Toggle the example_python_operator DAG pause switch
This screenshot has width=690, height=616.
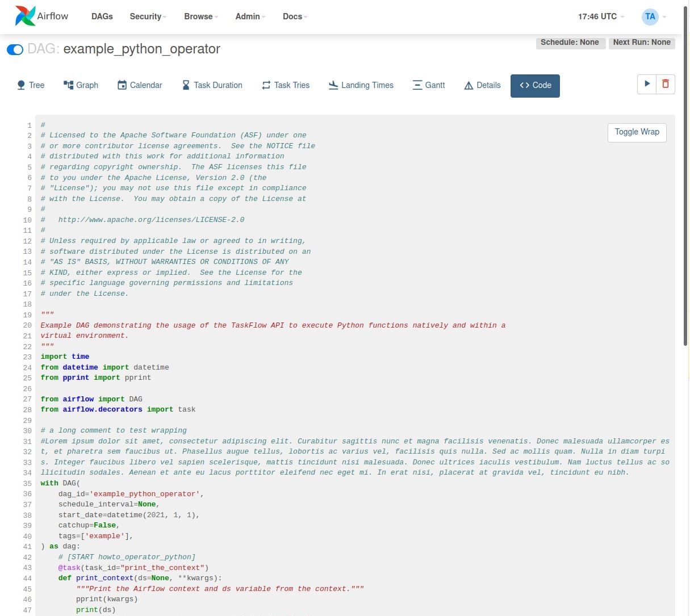click(15, 49)
